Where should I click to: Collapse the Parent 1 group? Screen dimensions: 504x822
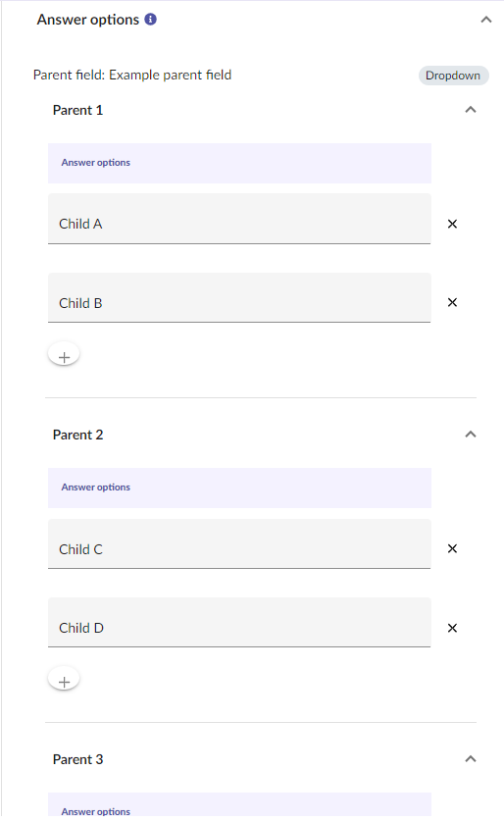click(471, 110)
